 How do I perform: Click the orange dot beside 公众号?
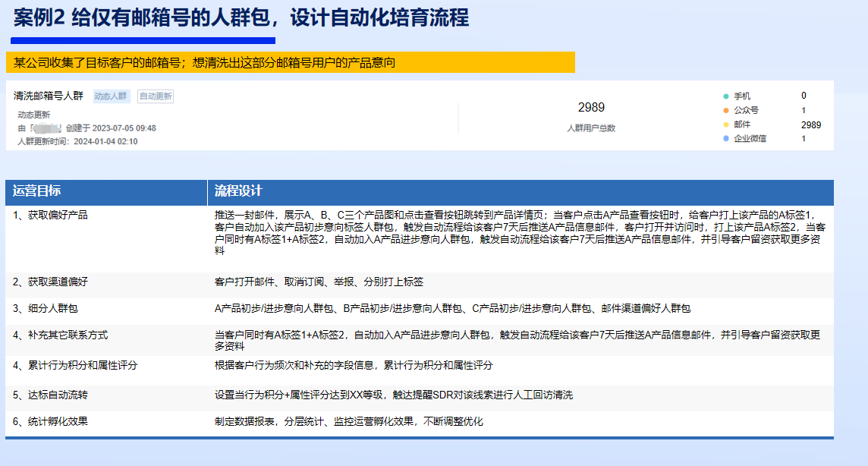click(725, 110)
